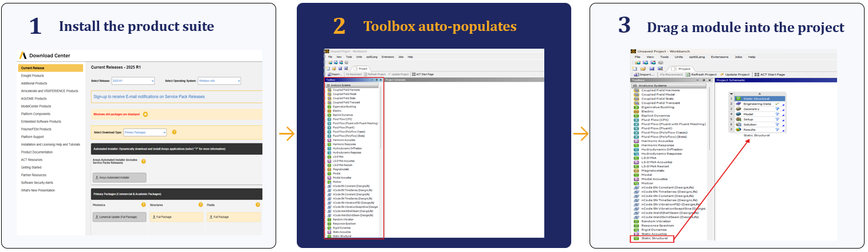This screenshot has height=252, width=868.
Task: Open Ensight Products in sidebar
Action: coord(33,76)
